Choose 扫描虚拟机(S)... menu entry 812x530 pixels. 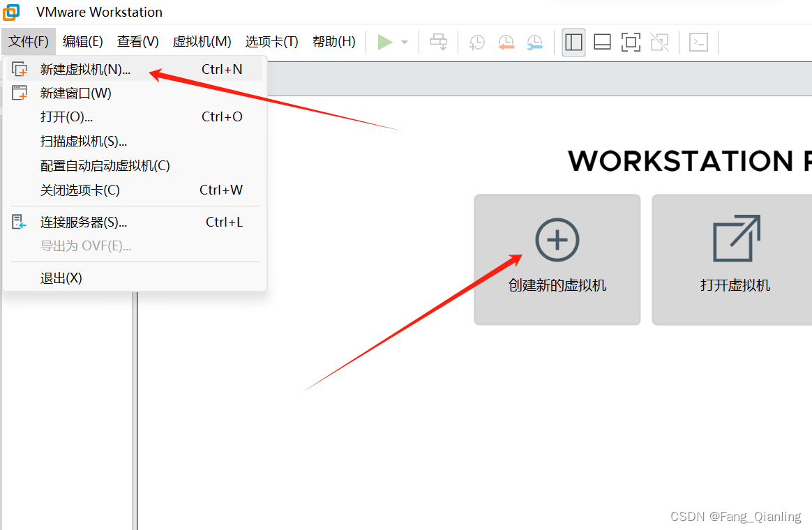tap(135, 142)
